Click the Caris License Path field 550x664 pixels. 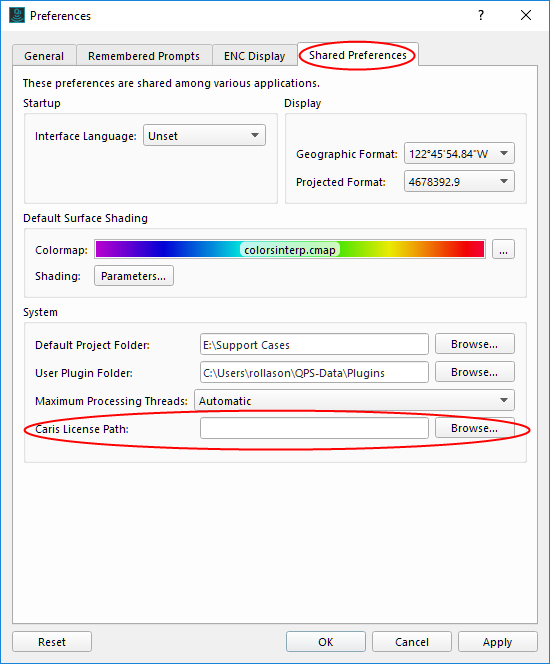314,429
